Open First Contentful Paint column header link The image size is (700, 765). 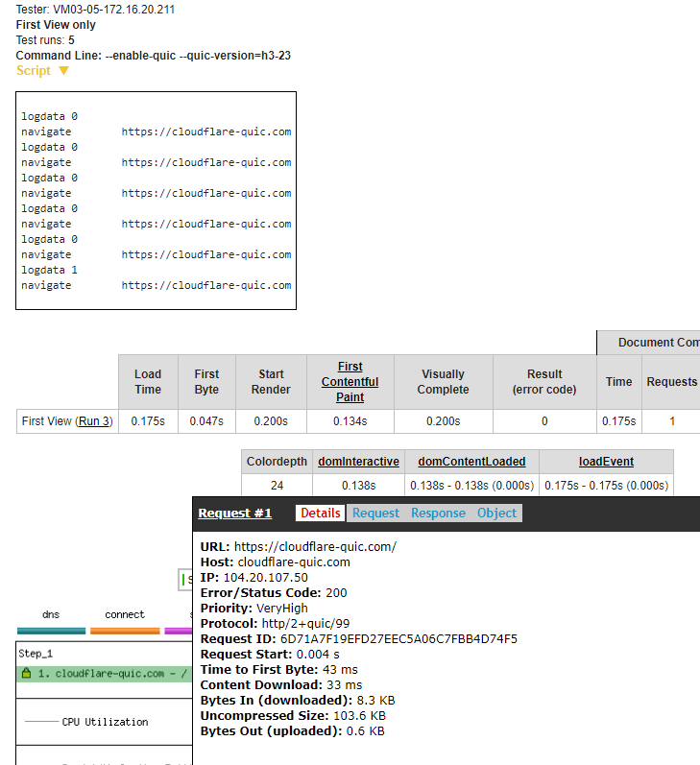350,381
